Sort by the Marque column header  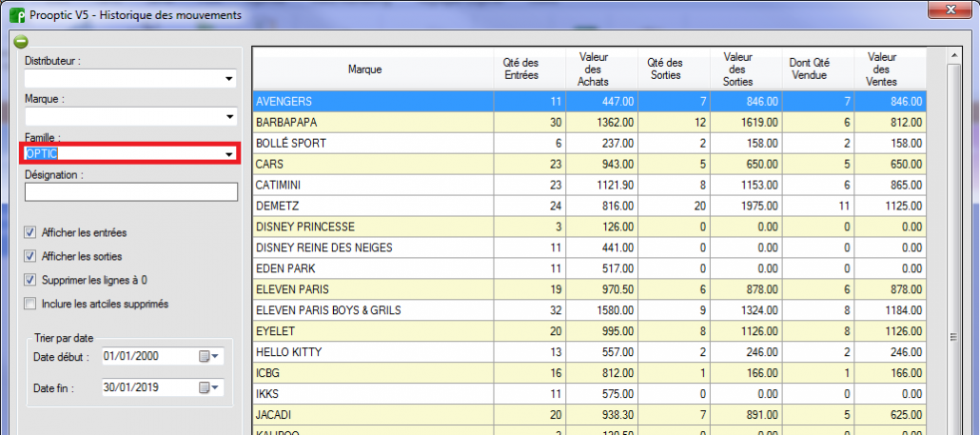pyautogui.click(x=373, y=69)
